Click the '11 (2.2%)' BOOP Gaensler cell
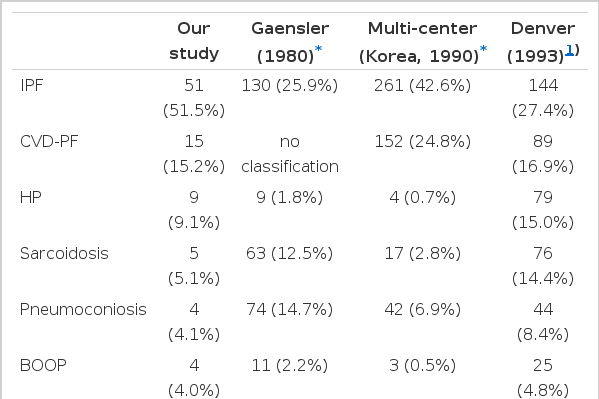This screenshot has height=399, width=599. pyautogui.click(x=290, y=365)
